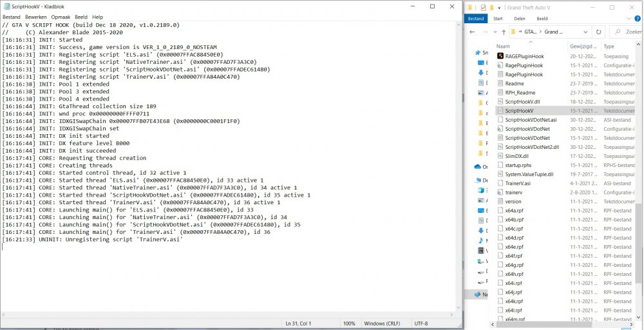Switch to the Delen ribbon tab in Explorer
This screenshot has width=644, height=330.
[x=520, y=19]
